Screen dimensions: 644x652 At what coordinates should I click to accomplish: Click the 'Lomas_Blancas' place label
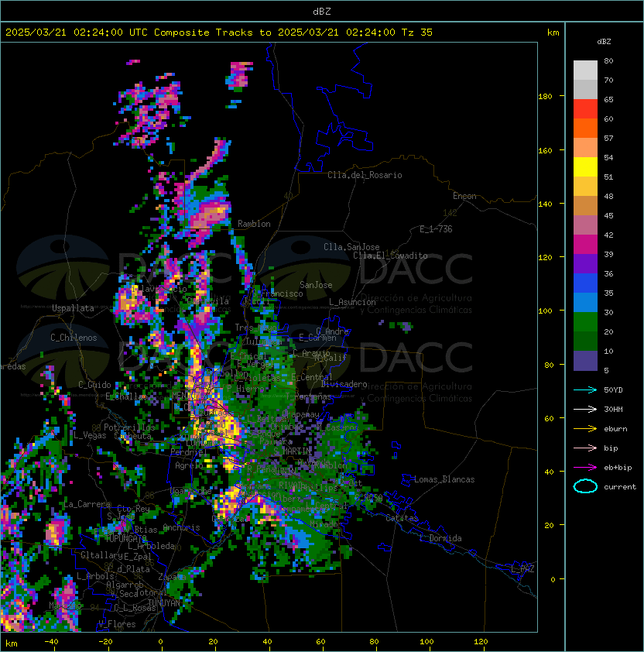click(444, 479)
